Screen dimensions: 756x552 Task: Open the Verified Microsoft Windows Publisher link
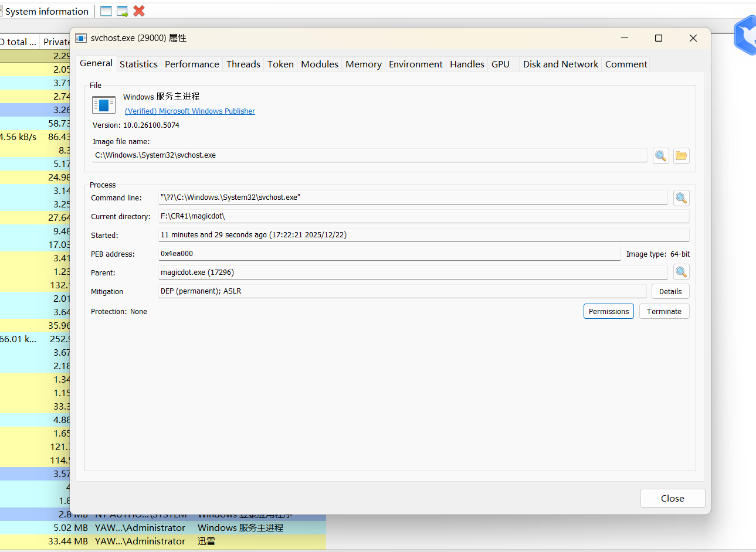(x=190, y=111)
